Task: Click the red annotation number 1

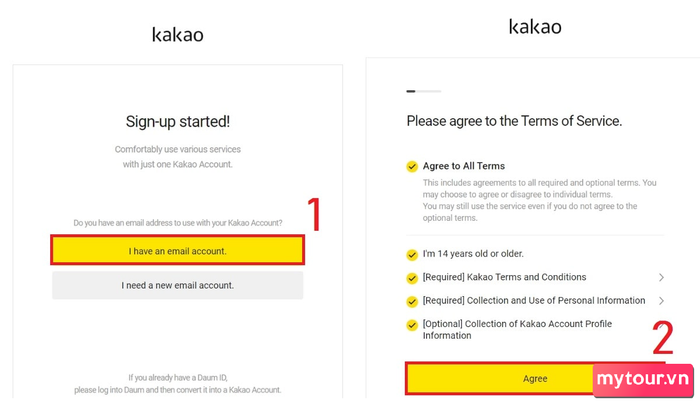Action: [x=315, y=214]
